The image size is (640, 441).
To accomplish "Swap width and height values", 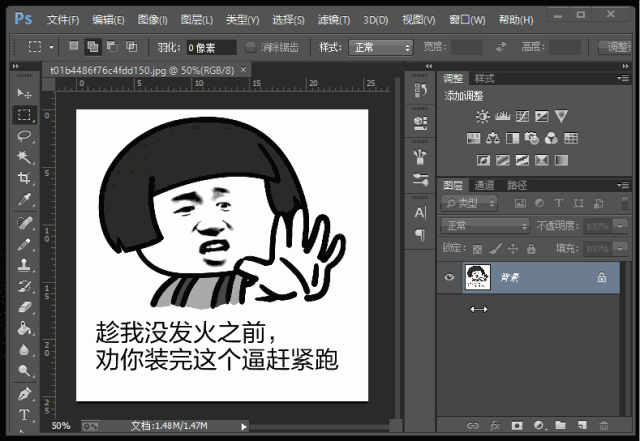I will pyautogui.click(x=501, y=47).
